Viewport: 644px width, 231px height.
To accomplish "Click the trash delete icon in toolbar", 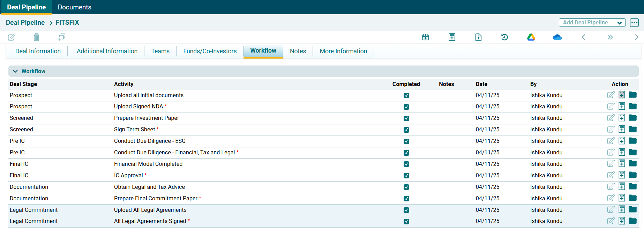I will click(36, 37).
